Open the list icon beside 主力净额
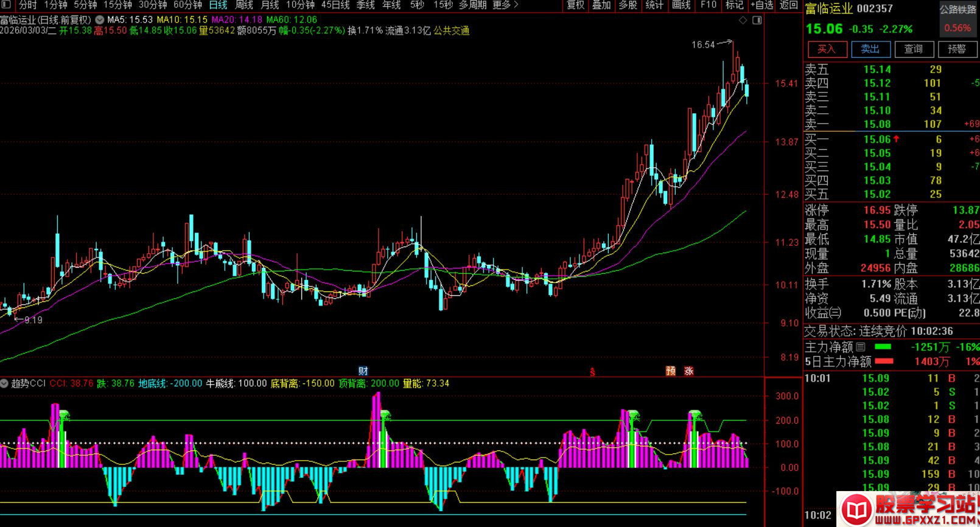The image size is (980, 527). pos(860,347)
